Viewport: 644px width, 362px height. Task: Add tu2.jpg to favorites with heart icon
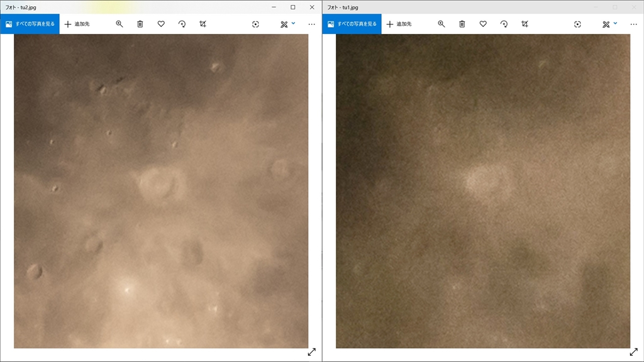(161, 24)
